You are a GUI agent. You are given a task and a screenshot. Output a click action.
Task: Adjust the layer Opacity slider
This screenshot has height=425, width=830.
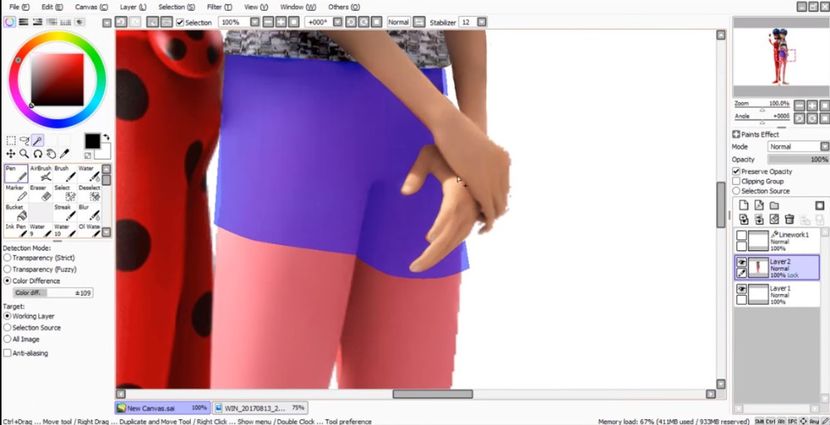coord(798,159)
